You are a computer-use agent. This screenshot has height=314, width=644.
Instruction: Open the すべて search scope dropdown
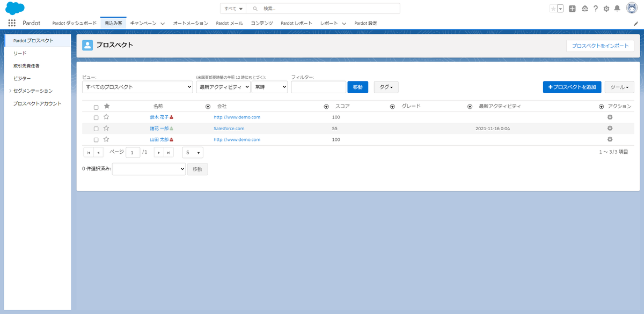233,9
